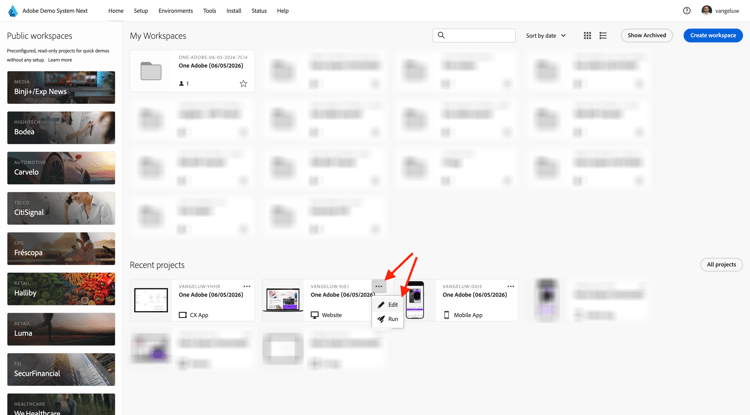Click the My Workspaces heading
This screenshot has height=415, width=750.
pos(158,36)
